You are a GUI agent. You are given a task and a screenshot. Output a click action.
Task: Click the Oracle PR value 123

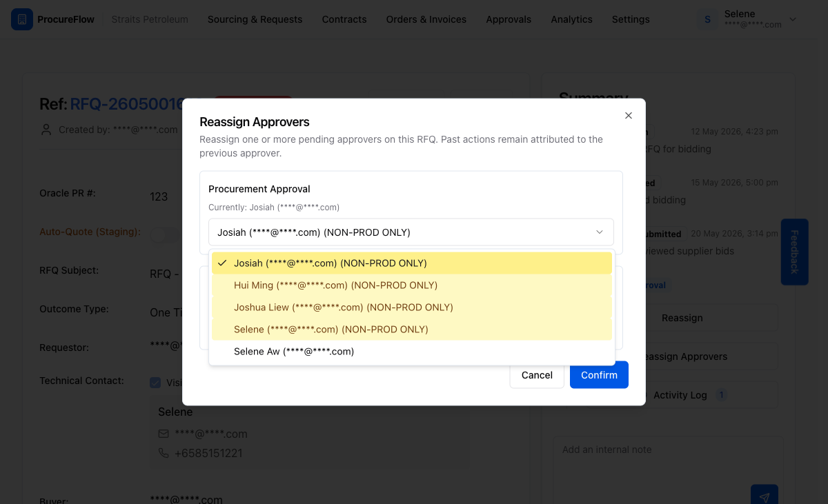159,196
